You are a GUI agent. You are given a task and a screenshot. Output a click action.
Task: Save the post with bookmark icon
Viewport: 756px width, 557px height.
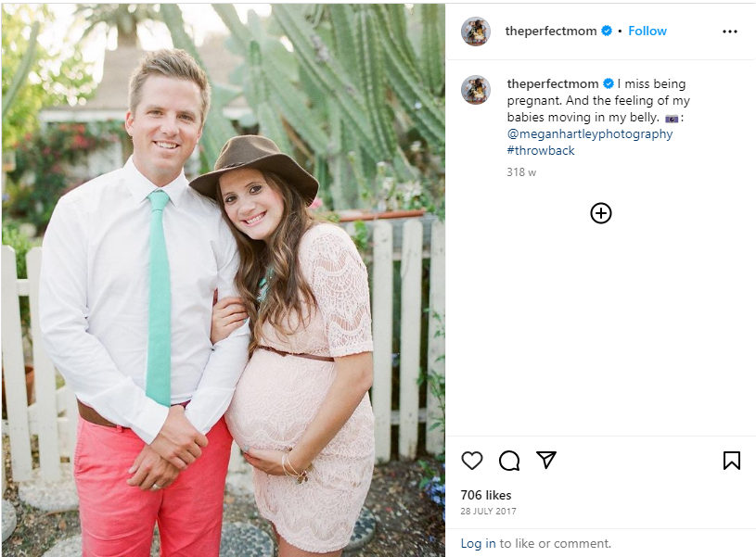click(731, 461)
